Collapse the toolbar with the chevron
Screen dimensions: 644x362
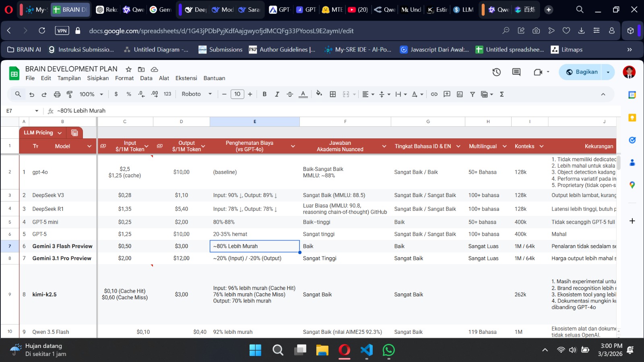tap(603, 94)
